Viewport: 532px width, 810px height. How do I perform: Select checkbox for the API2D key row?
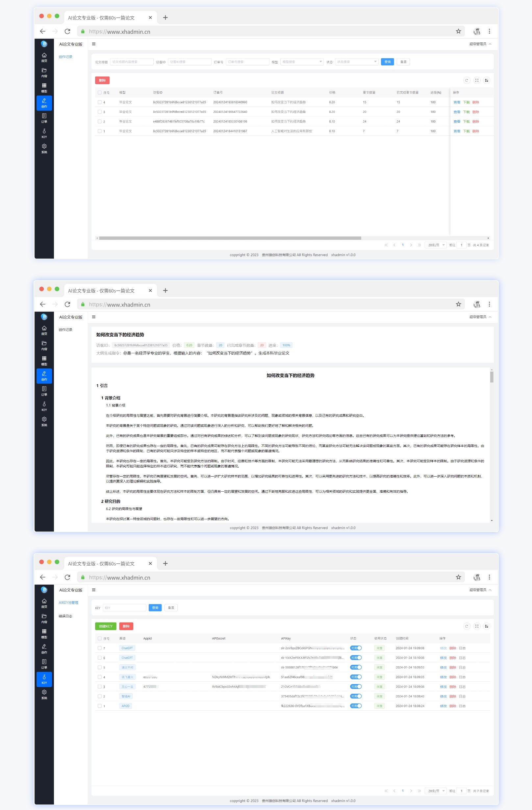[x=99, y=706]
